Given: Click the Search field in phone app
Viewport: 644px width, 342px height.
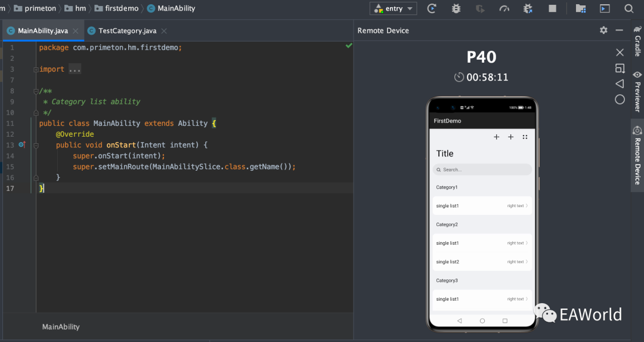Looking at the screenshot, I should [x=482, y=170].
